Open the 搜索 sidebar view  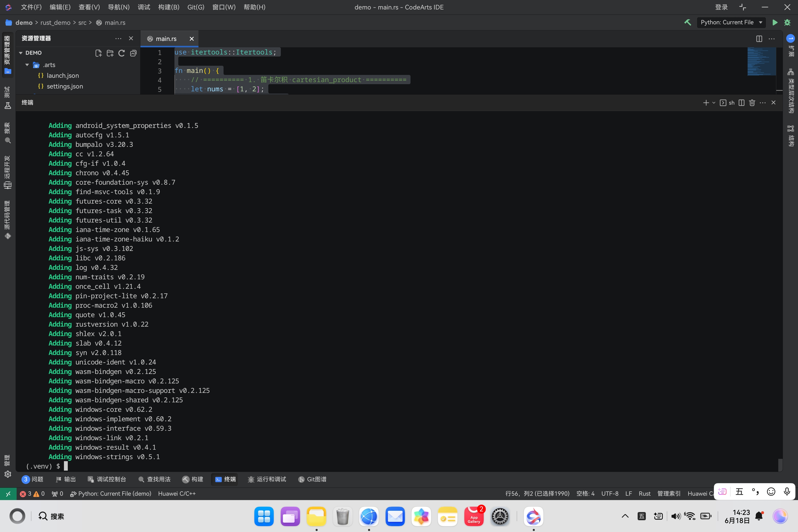pyautogui.click(x=7, y=133)
